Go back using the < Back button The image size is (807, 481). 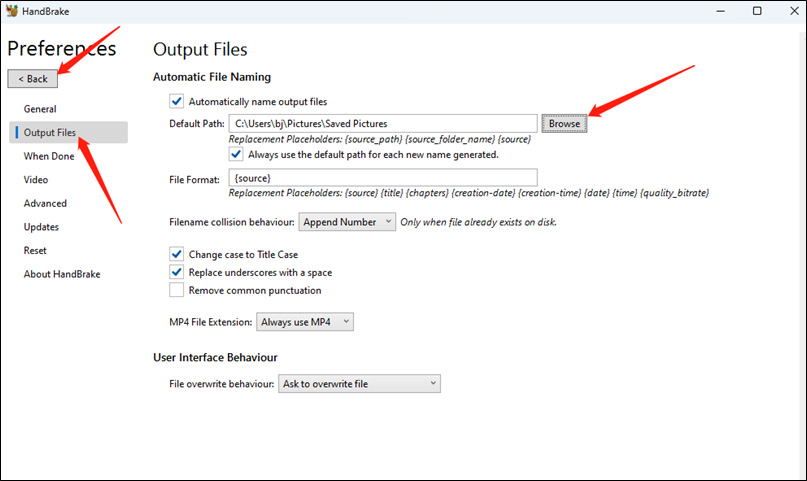32,79
